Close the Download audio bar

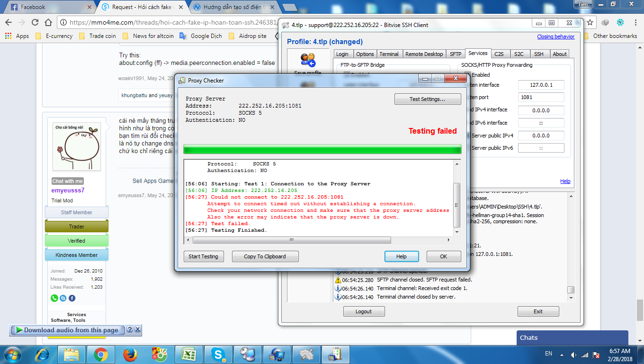point(137,329)
